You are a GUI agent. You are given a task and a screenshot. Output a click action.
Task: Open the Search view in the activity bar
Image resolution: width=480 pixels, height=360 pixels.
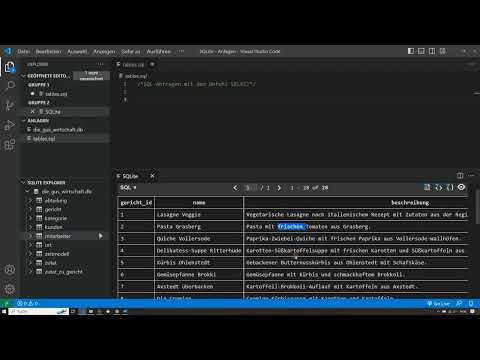pos(10,86)
